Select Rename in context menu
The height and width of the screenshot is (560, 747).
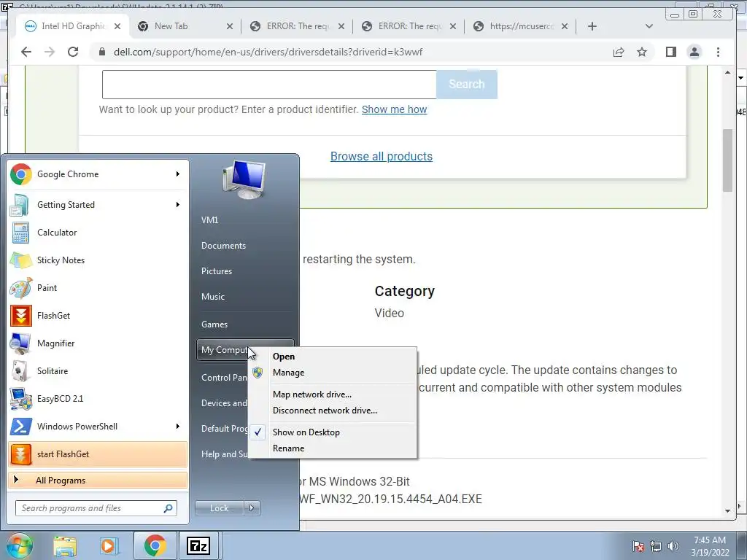click(333, 448)
